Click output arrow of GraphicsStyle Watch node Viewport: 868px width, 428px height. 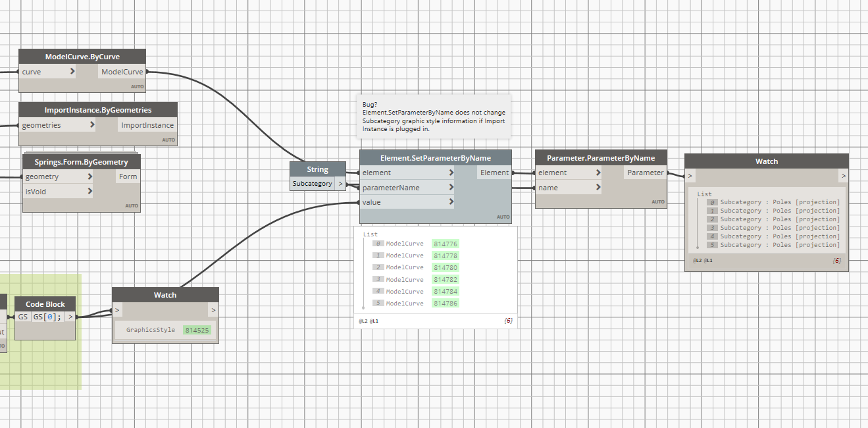click(213, 310)
